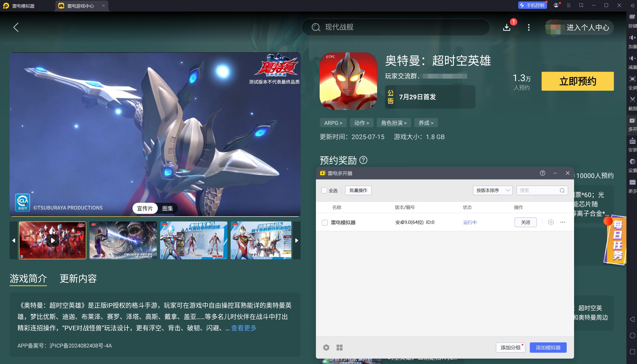Click 关闭 to stop 雷电模拟器
Viewport: 637px width, 364px height.
pyautogui.click(x=525, y=222)
